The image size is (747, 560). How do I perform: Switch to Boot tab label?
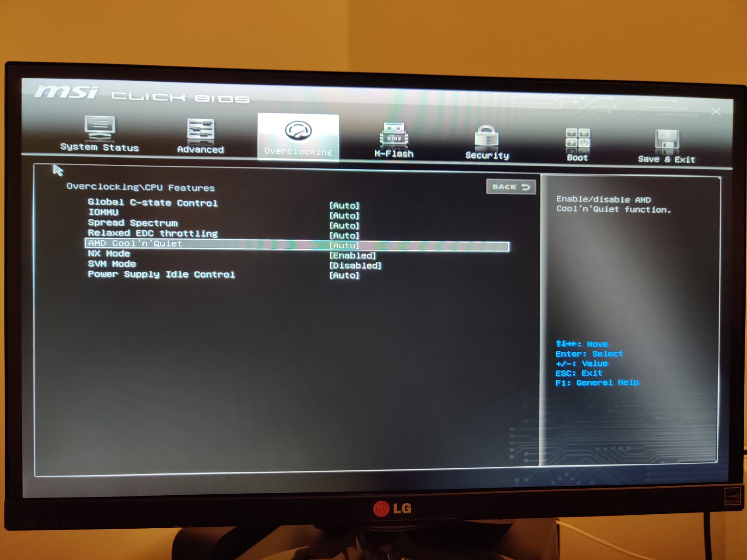click(x=578, y=158)
